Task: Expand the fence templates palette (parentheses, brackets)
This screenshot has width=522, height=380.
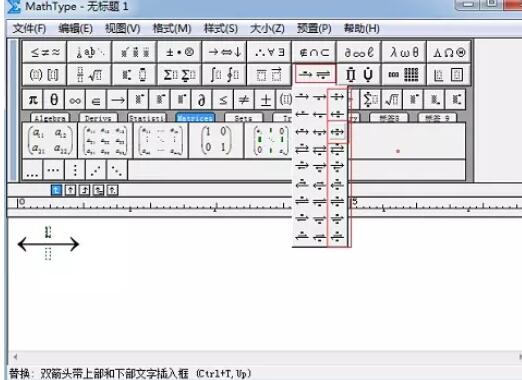Action: pyautogui.click(x=45, y=74)
